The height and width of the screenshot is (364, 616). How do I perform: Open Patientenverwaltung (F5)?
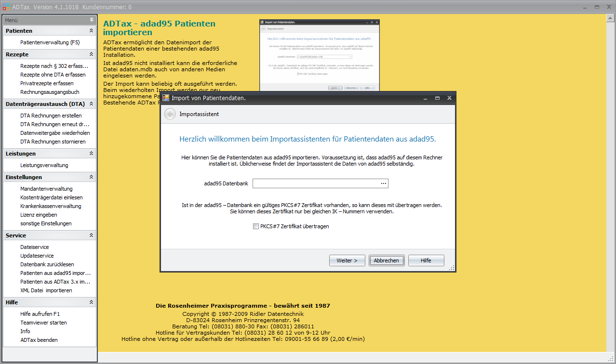pyautogui.click(x=50, y=42)
